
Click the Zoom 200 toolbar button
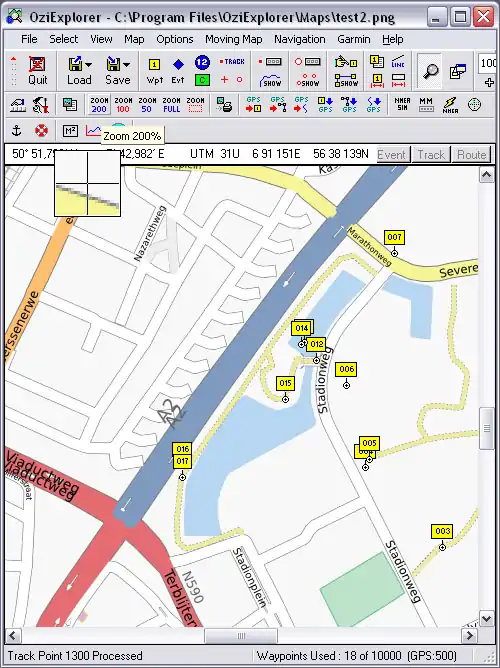click(99, 104)
